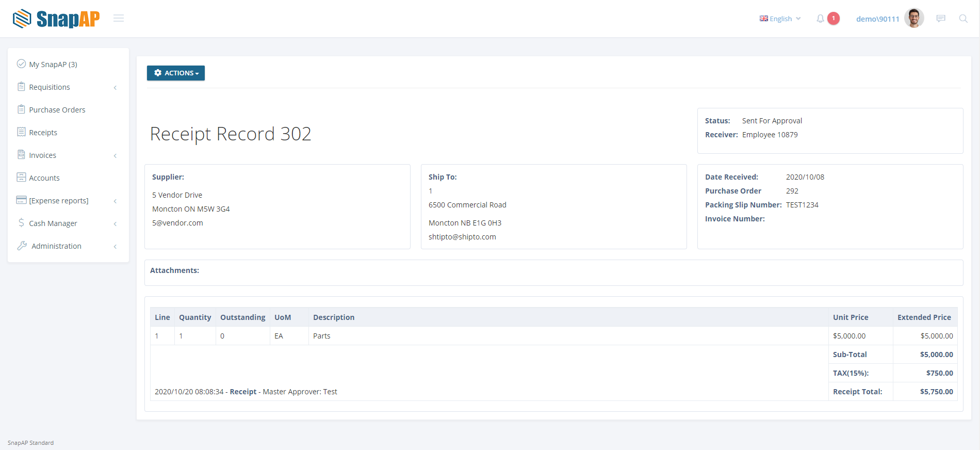Viewport: 980px width, 450px height.
Task: Click the 6500 Commercial Road address
Action: point(467,205)
